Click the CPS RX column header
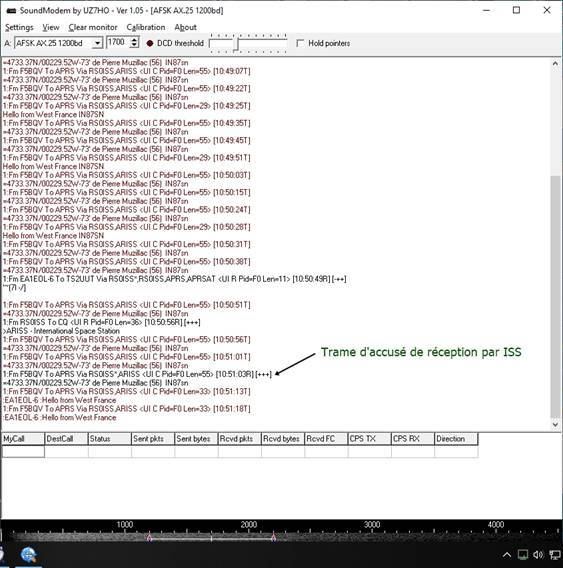 click(413, 439)
